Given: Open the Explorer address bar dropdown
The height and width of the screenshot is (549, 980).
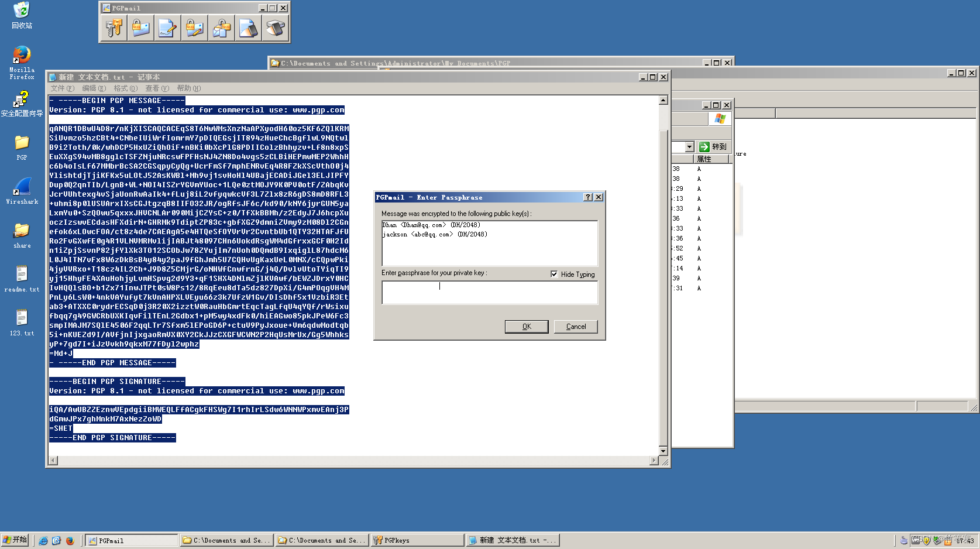Looking at the screenshot, I should click(689, 147).
